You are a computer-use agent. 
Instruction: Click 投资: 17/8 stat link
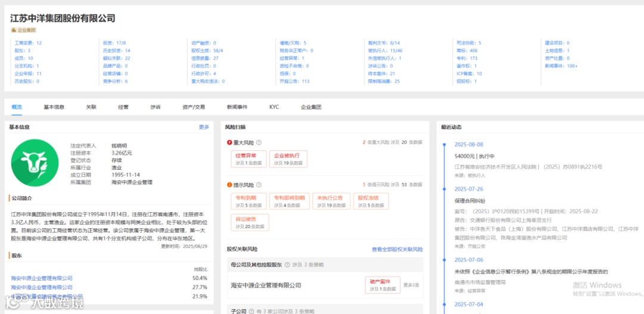[114, 43]
